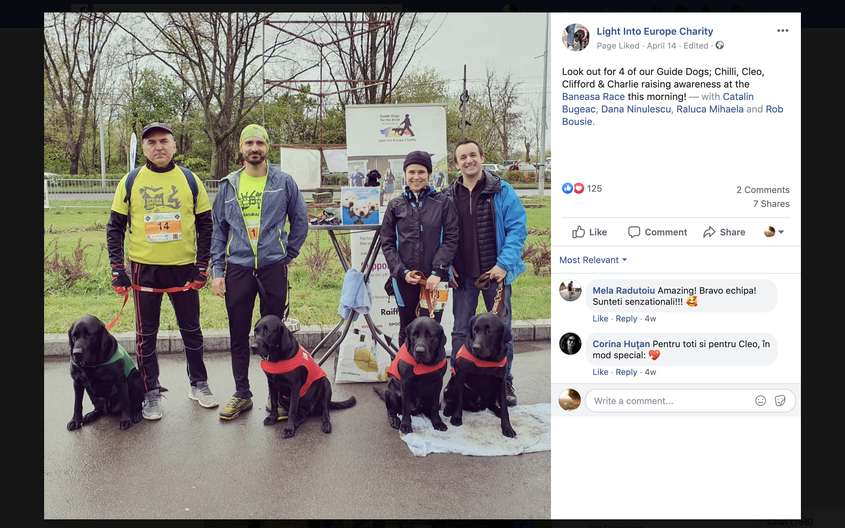
Task: Open the emoji picker in comment box
Action: (x=760, y=400)
